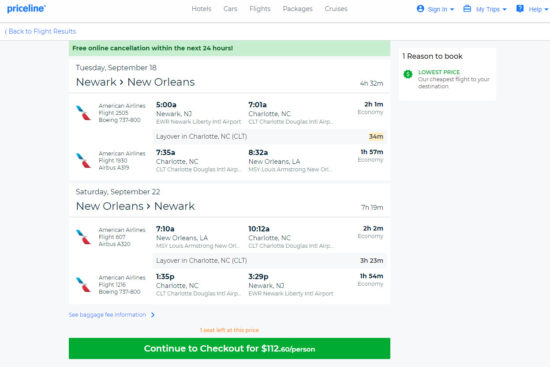The width and height of the screenshot is (550, 367).
Task: Click the My Trips suitcase icon
Action: pyautogui.click(x=467, y=8)
